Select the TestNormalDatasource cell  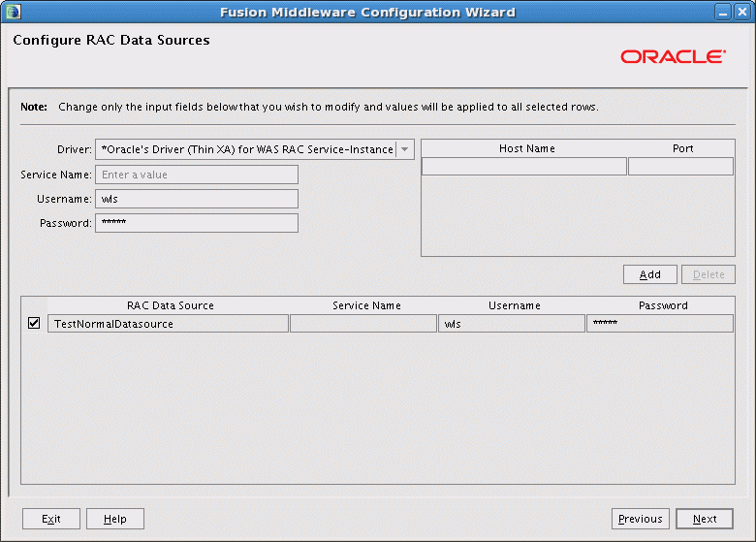point(169,324)
